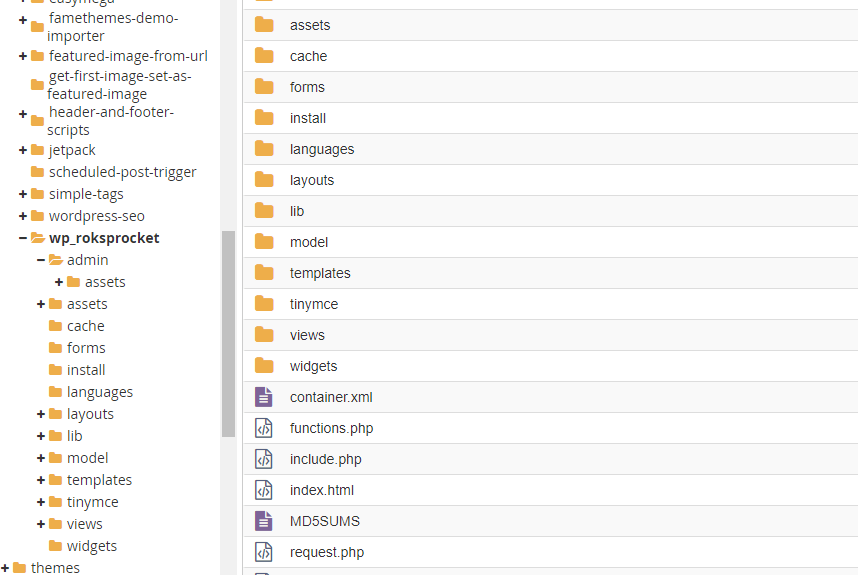Select the scheduled-post-trigger tree folder

coord(123,172)
